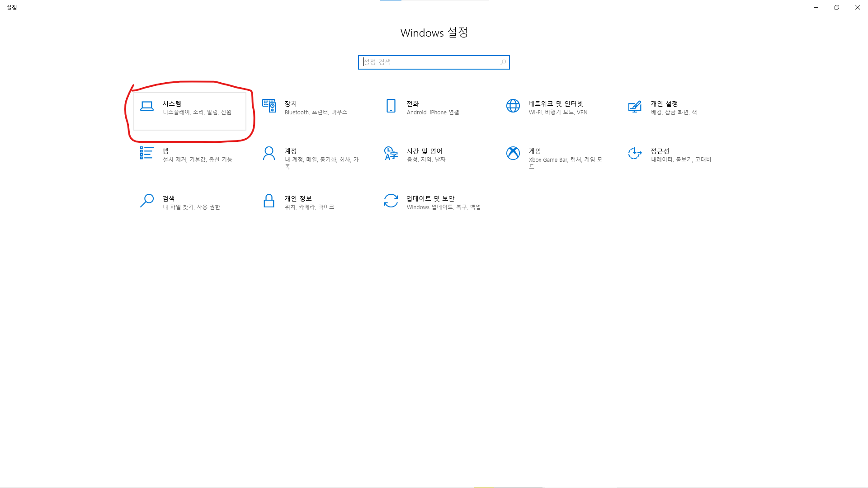The image size is (868, 488).
Task: Click description 디스플레이, 소리, 알림, 전원
Action: [x=197, y=113]
